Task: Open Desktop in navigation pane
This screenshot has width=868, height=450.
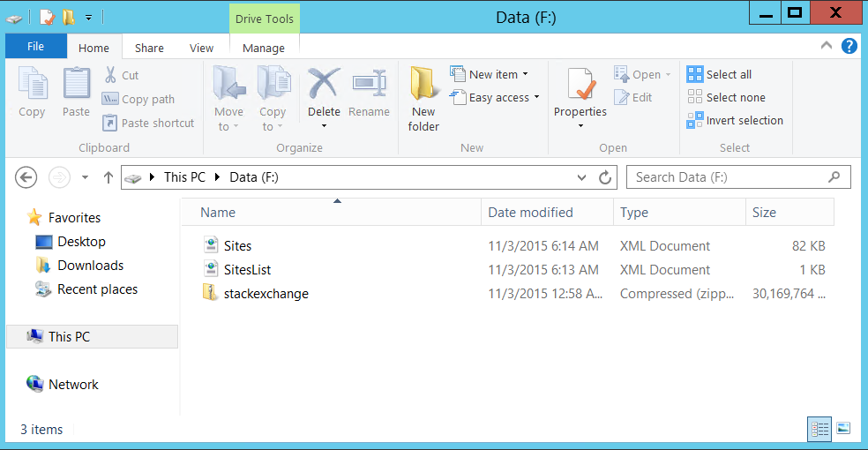Action: pos(81,242)
